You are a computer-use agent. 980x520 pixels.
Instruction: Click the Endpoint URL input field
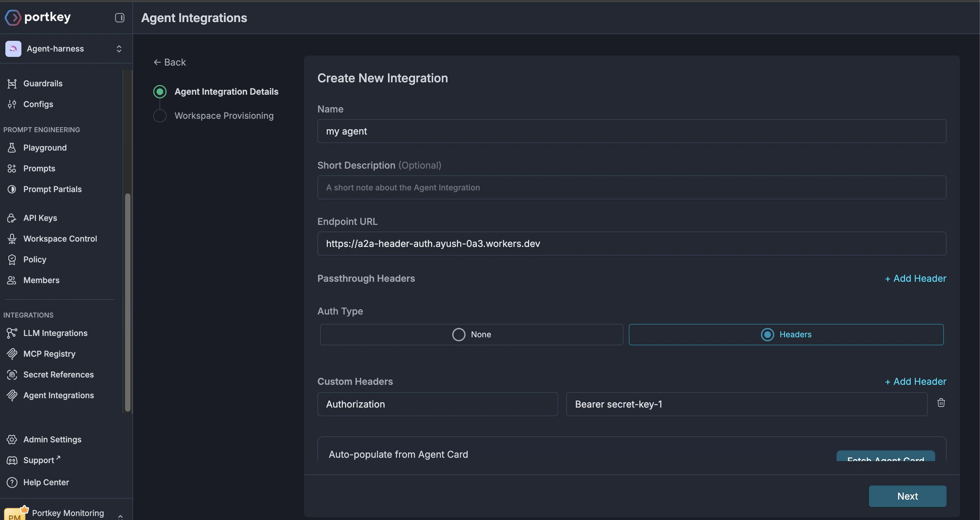click(x=631, y=244)
